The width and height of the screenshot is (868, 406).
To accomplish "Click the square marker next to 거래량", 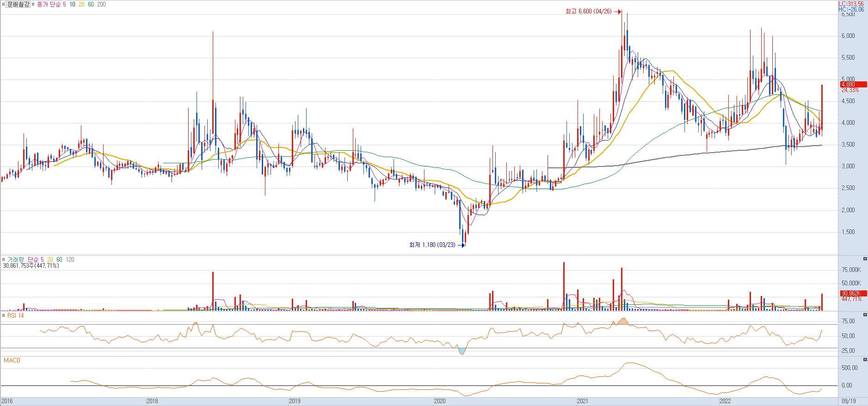I will 4,260.
